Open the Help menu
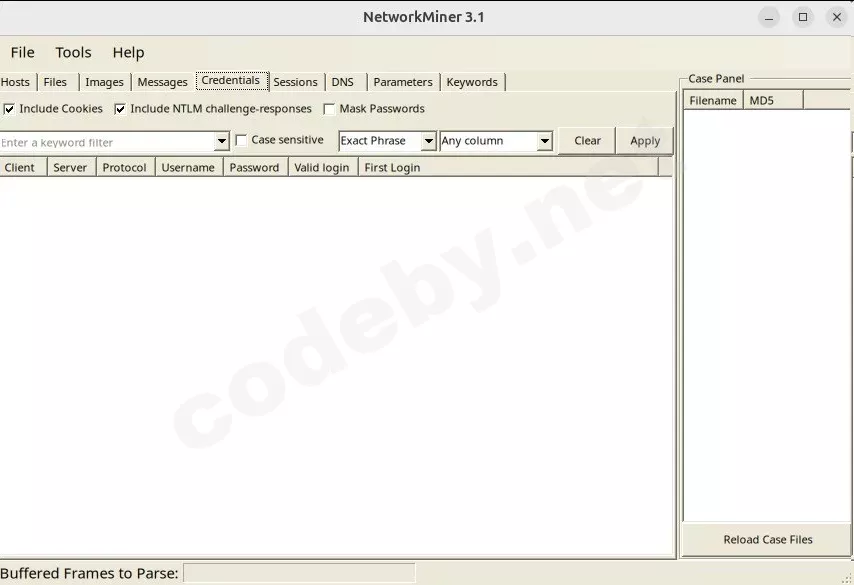 [129, 52]
